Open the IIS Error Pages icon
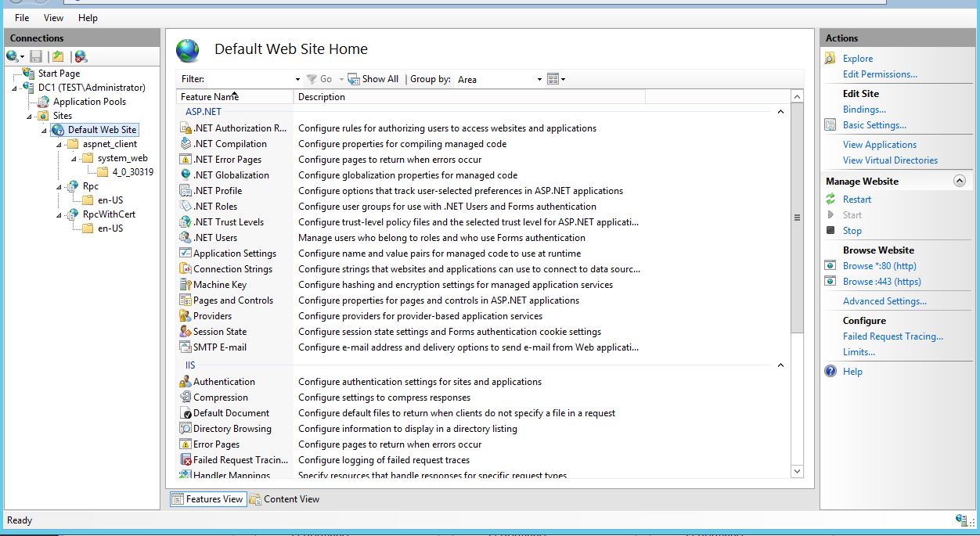The height and width of the screenshot is (536, 980). pyautogui.click(x=186, y=444)
